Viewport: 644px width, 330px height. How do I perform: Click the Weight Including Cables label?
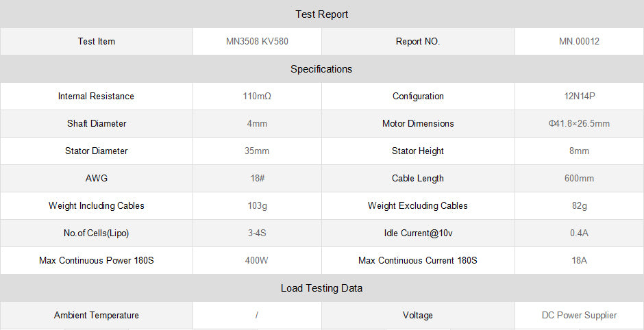[x=96, y=206]
